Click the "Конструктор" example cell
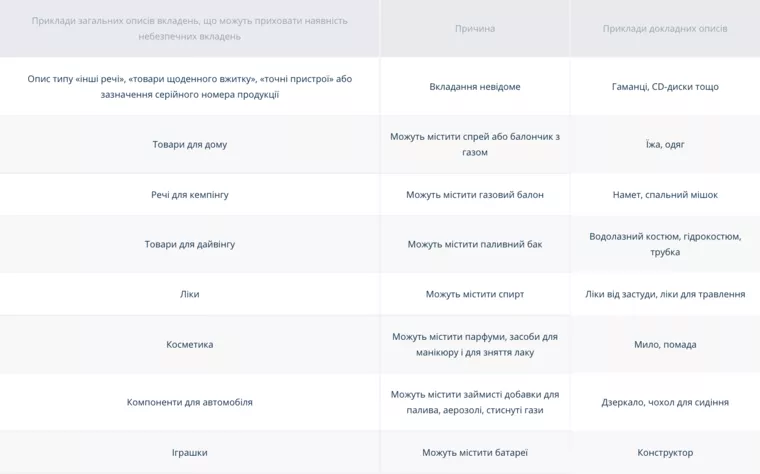The width and height of the screenshot is (760, 474). coord(665,453)
